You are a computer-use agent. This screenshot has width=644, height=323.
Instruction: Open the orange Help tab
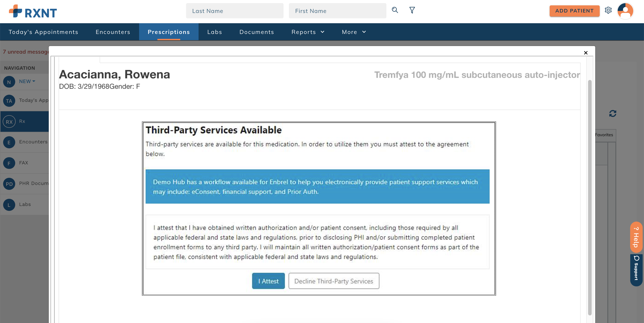click(x=636, y=237)
